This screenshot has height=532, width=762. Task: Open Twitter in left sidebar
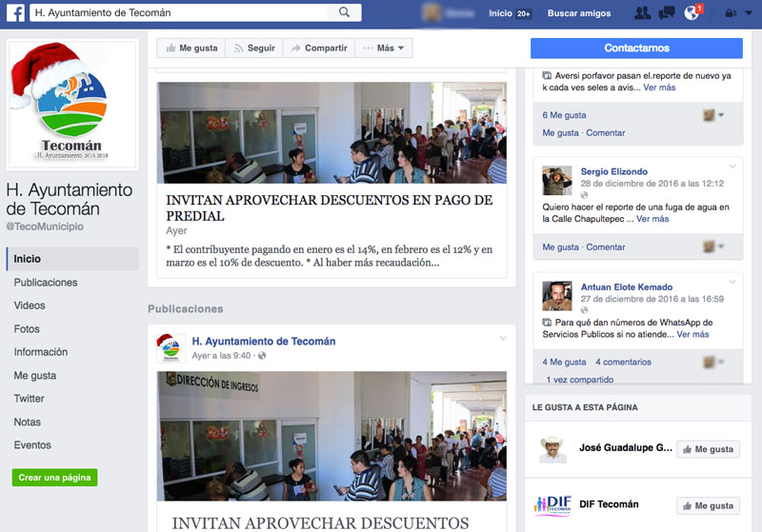coord(29,399)
